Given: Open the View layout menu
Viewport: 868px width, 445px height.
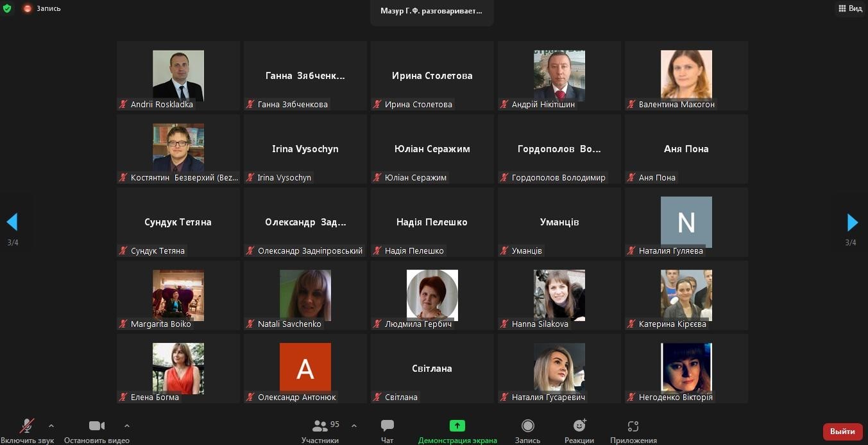Looking at the screenshot, I should [x=850, y=8].
